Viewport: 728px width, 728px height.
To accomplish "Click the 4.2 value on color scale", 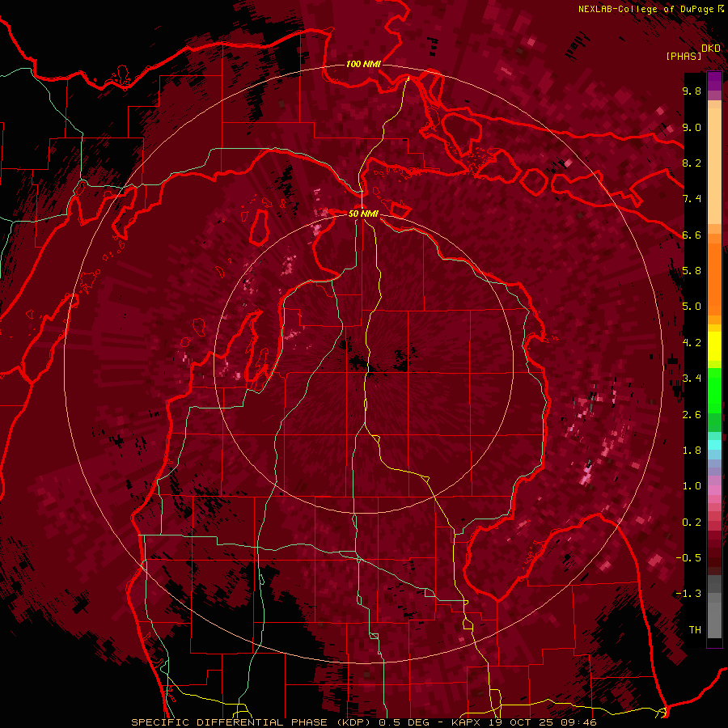I will pos(692,343).
